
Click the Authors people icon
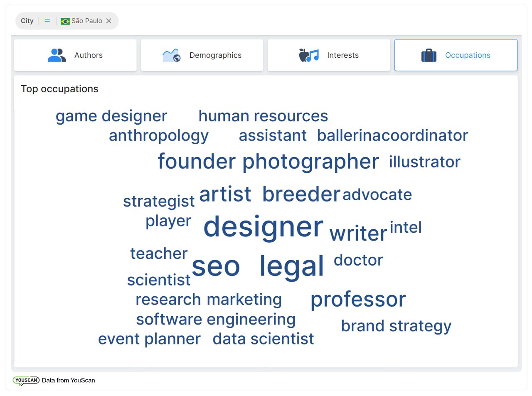[x=57, y=55]
